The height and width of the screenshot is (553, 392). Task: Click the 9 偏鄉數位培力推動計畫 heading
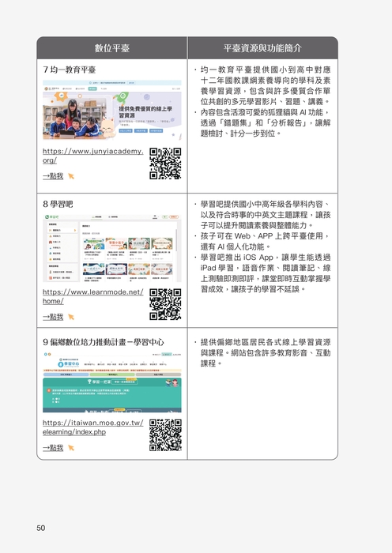tap(104, 342)
